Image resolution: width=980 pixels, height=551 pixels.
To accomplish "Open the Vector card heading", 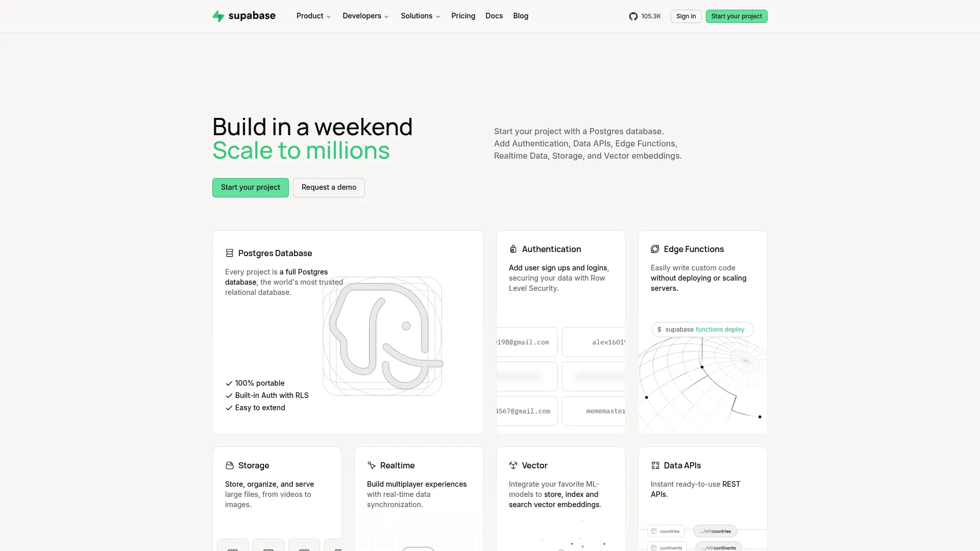I will 534,465.
